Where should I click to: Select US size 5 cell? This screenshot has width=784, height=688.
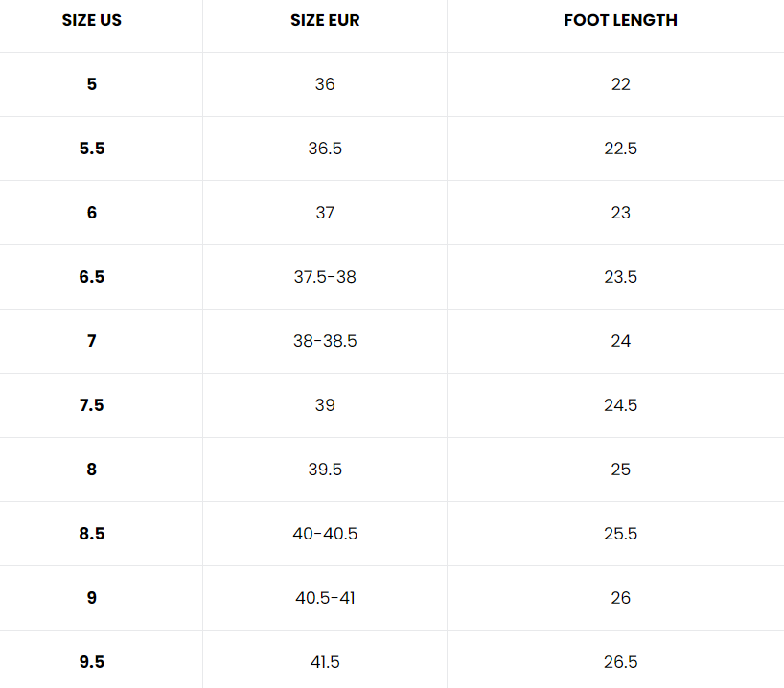pyautogui.click(x=92, y=84)
